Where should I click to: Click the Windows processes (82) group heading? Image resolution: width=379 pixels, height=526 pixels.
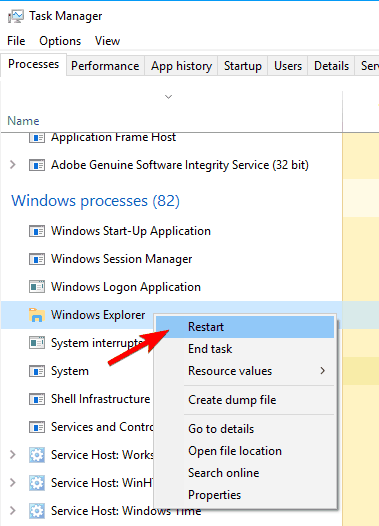(x=96, y=201)
